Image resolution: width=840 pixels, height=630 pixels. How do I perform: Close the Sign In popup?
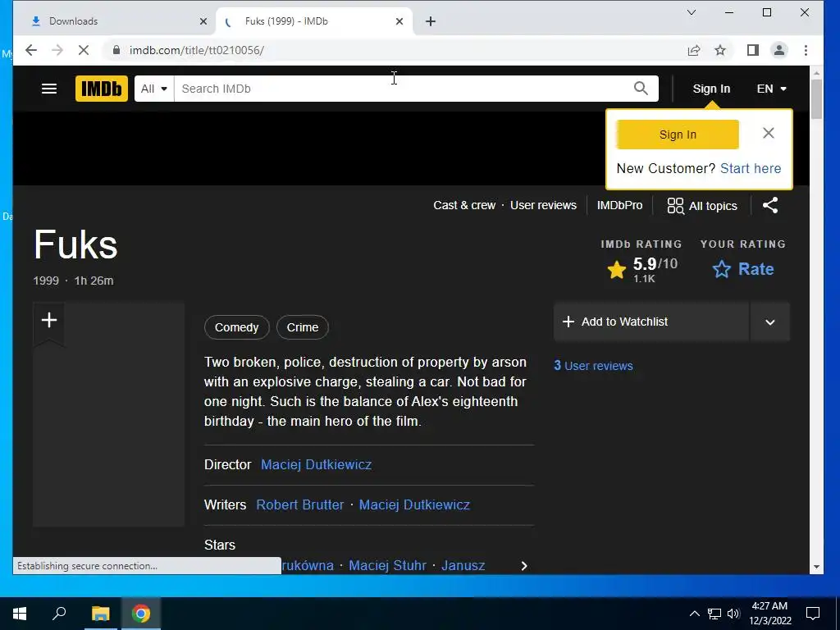[768, 134]
